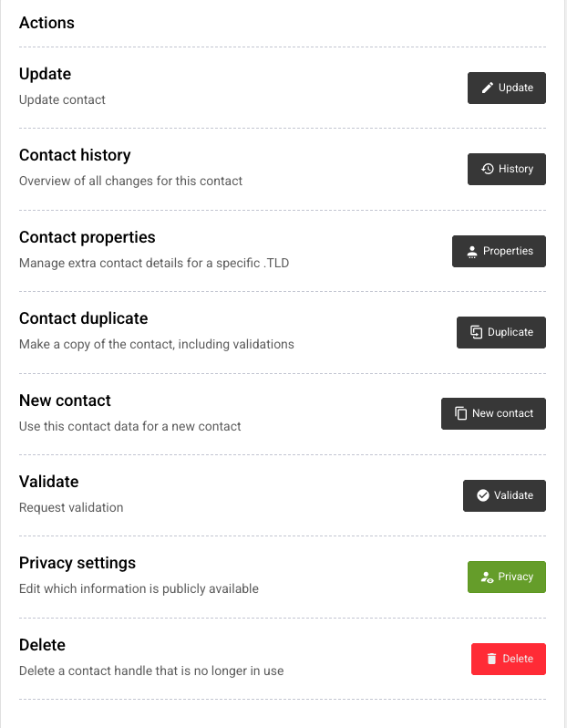This screenshot has width=567, height=728.
Task: Click 'Request validation' description text
Action: click(x=71, y=507)
